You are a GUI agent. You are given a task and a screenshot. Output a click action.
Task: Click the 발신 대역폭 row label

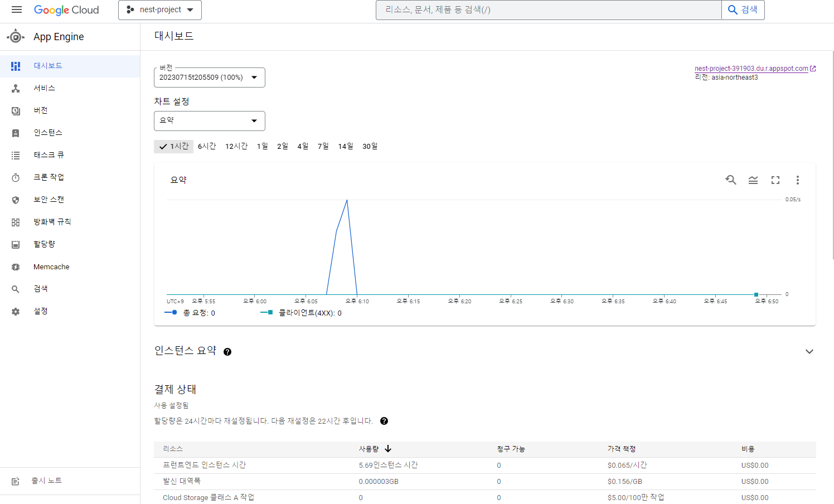coord(182,481)
